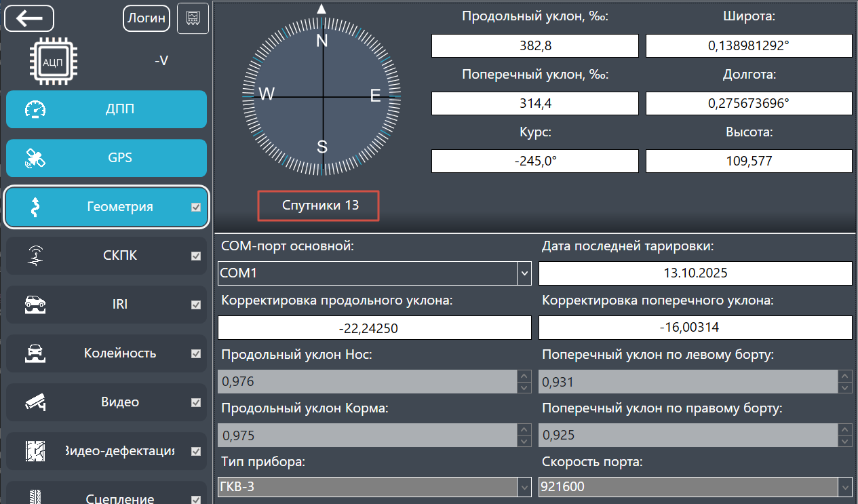Screen dimensions: 858x504
Task: Toggle the СКПК checkbox
Action: click(x=196, y=256)
